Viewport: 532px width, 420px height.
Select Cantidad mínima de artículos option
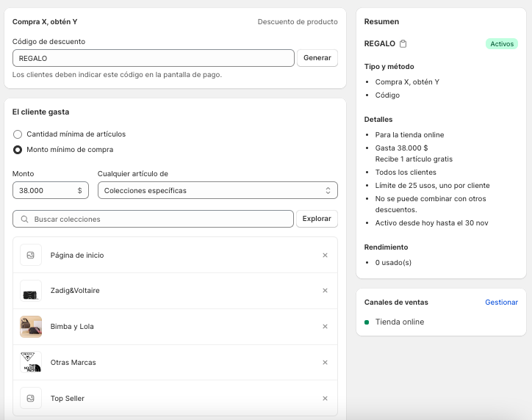click(18, 134)
